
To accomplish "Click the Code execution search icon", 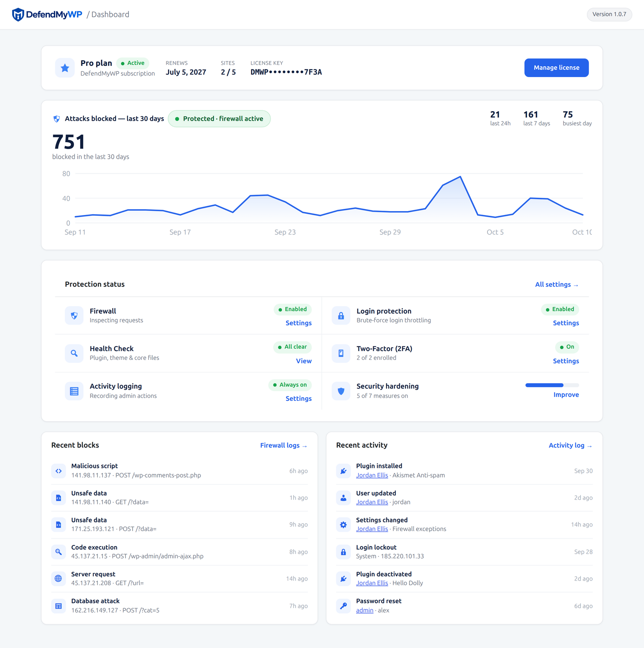I will click(x=58, y=552).
